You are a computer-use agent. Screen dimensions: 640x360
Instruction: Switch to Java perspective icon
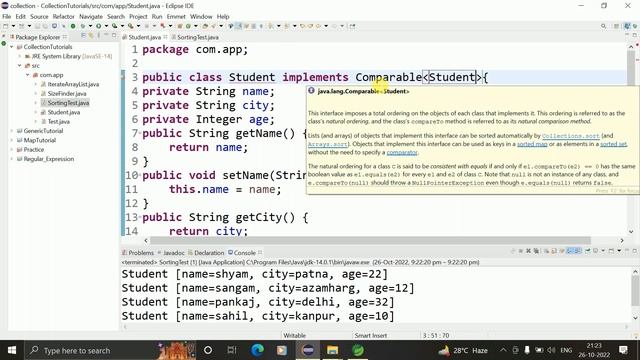627,26
